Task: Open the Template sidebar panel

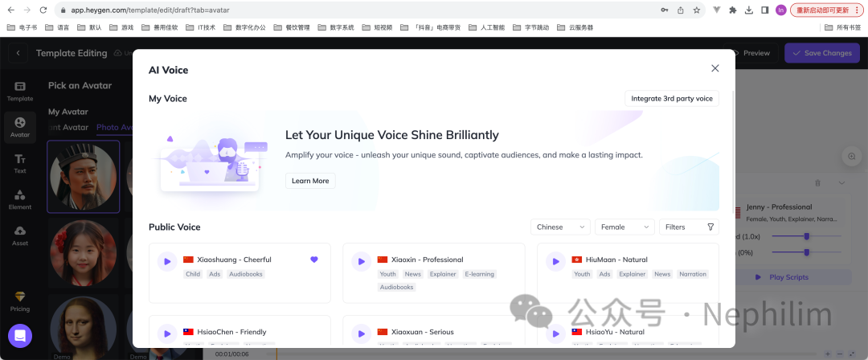Action: [x=20, y=91]
